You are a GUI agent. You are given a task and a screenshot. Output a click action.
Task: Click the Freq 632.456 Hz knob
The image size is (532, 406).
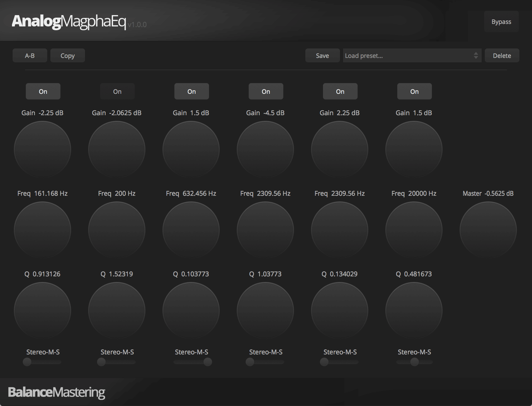point(191,230)
